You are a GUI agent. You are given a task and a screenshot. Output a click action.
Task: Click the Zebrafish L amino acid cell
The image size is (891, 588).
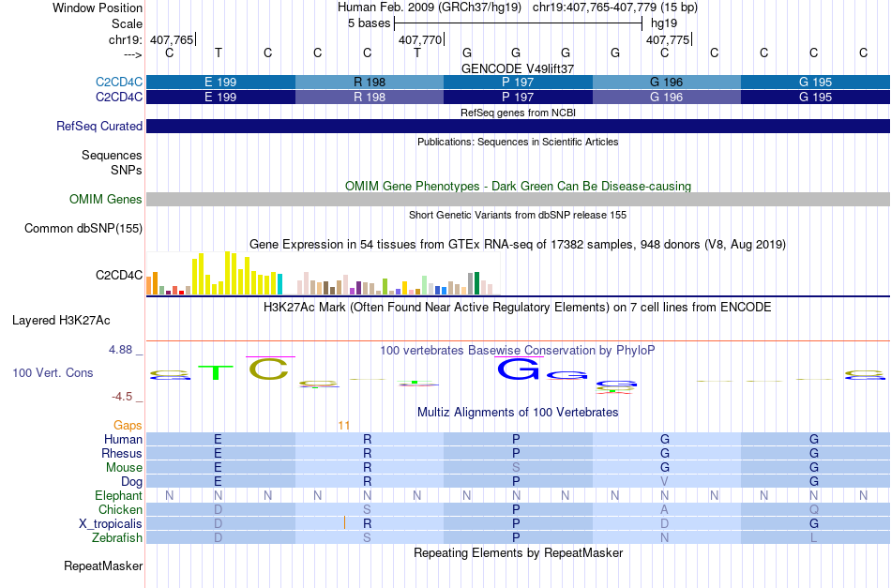pyautogui.click(x=814, y=537)
